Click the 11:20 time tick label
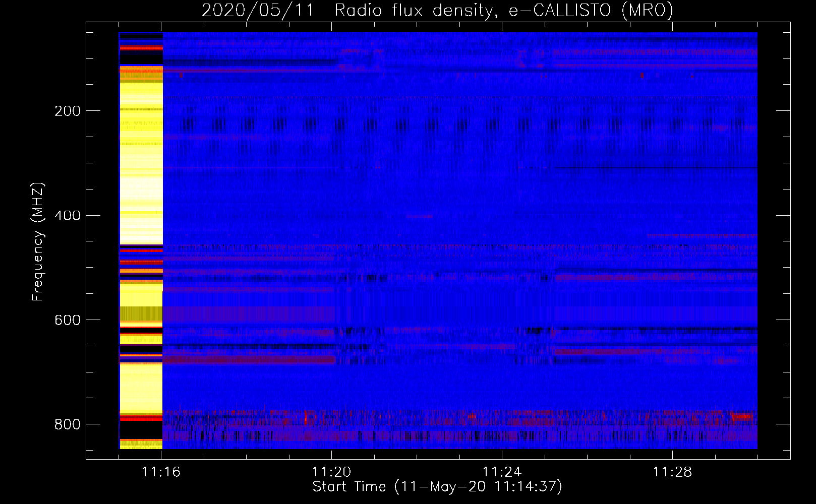The height and width of the screenshot is (504, 816). tap(331, 472)
